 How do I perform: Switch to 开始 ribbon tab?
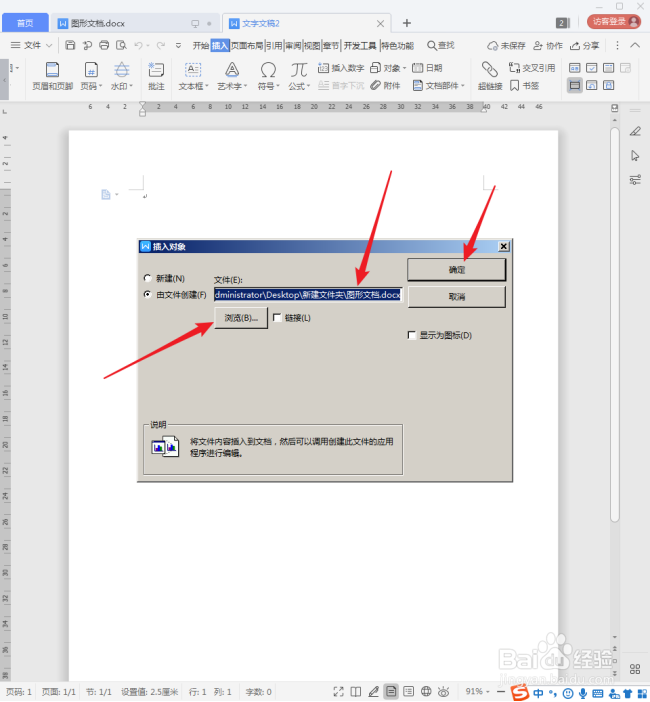201,45
